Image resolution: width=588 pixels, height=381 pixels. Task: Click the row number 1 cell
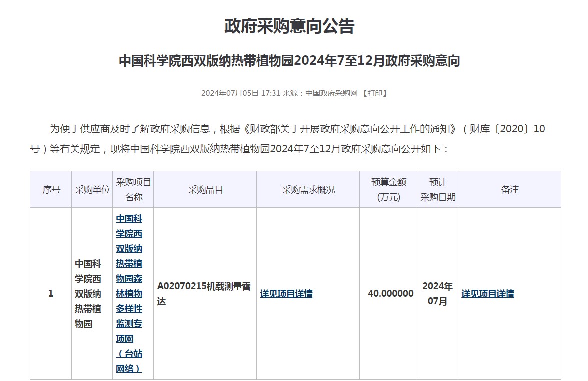click(x=51, y=294)
